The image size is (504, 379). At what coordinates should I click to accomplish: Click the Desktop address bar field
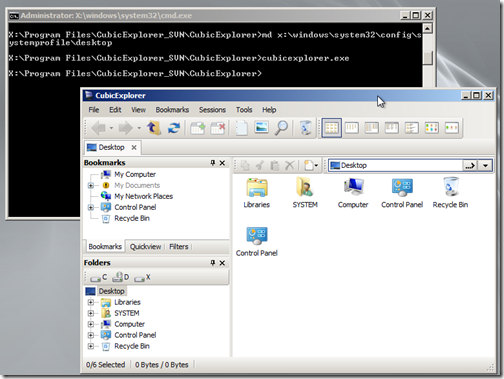[x=395, y=165]
